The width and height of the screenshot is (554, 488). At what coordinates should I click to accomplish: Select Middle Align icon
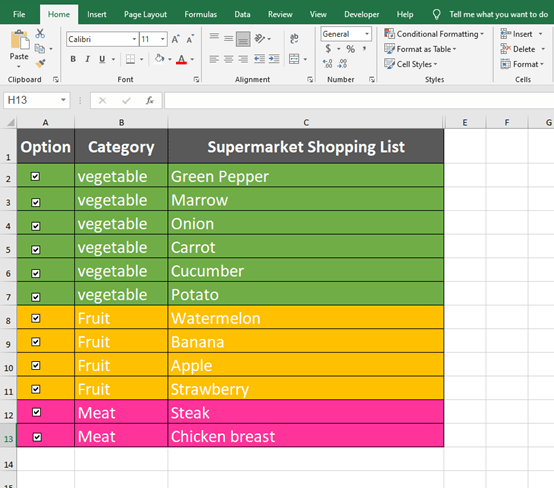229,39
